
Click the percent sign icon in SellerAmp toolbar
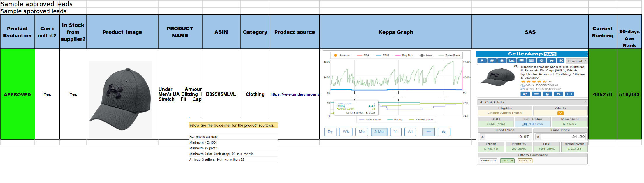click(561, 61)
